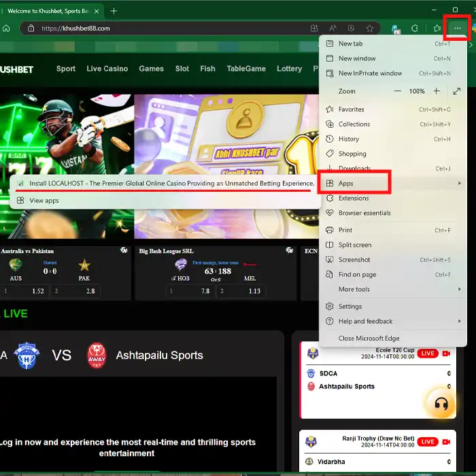
Task: Open Live Casino navigation link
Action: (x=107, y=69)
